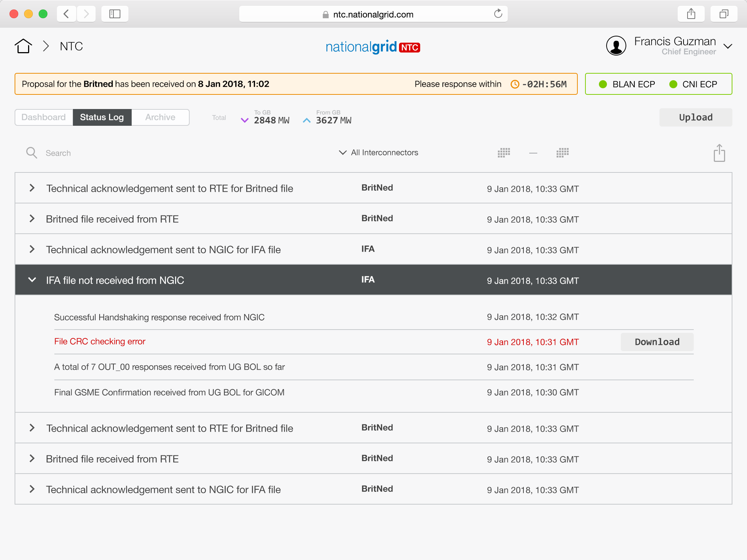Click the user profile avatar icon
This screenshot has height=560, width=747.
pos(616,46)
